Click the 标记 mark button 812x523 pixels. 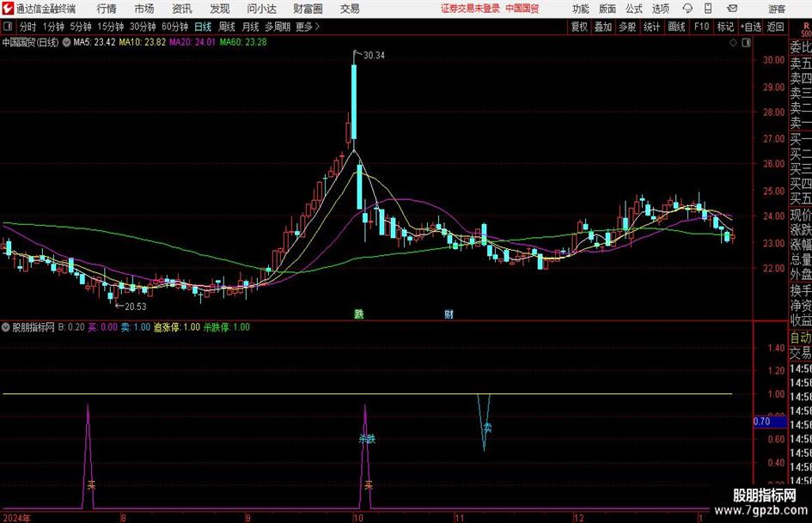click(x=725, y=27)
